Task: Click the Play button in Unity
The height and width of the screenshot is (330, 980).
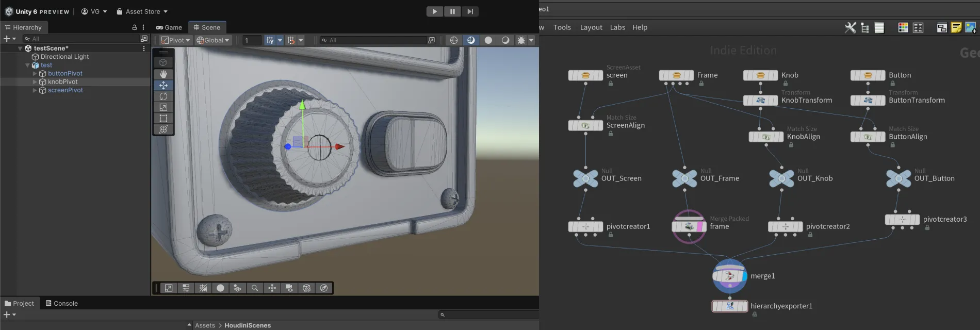Action: click(434, 11)
